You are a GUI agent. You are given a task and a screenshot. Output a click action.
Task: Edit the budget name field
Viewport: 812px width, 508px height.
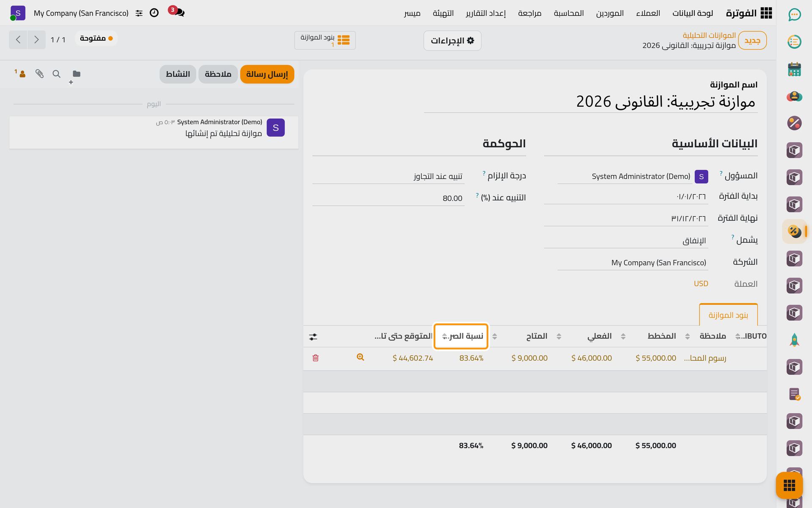pos(591,102)
